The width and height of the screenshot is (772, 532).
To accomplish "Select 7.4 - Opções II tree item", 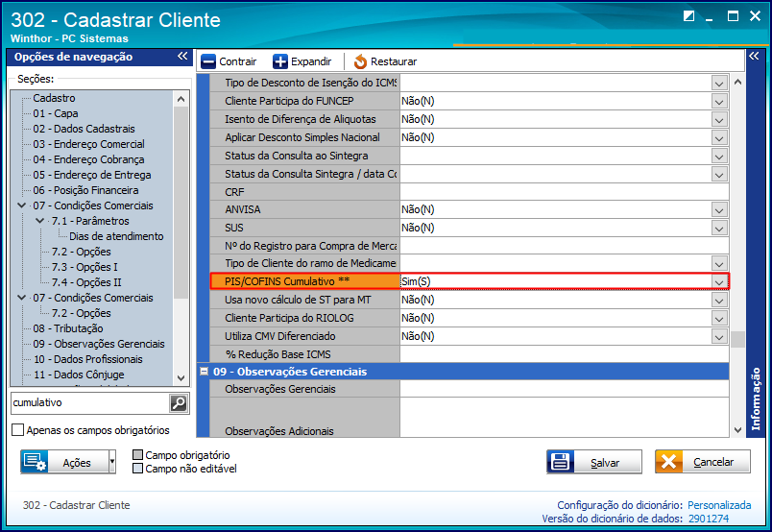I will [x=86, y=281].
